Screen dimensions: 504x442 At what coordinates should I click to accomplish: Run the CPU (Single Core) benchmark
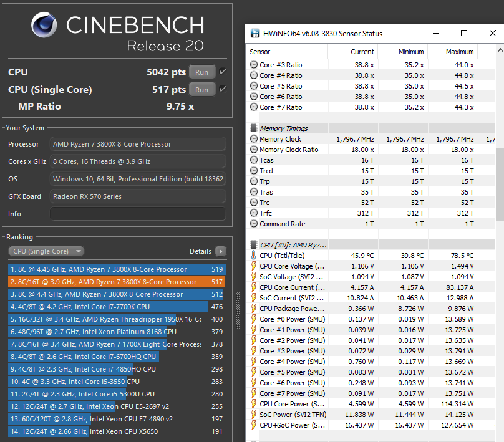click(x=202, y=90)
